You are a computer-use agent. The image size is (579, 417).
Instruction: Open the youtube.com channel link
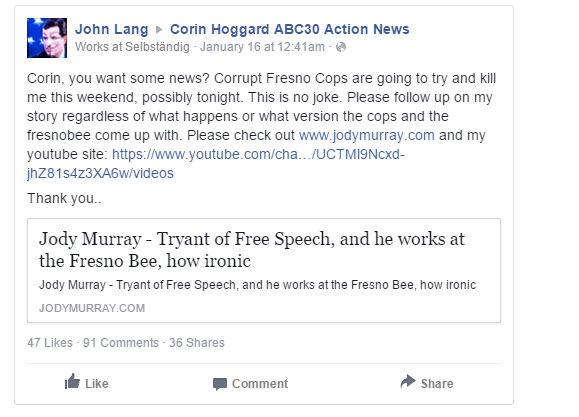pyautogui.click(x=258, y=154)
